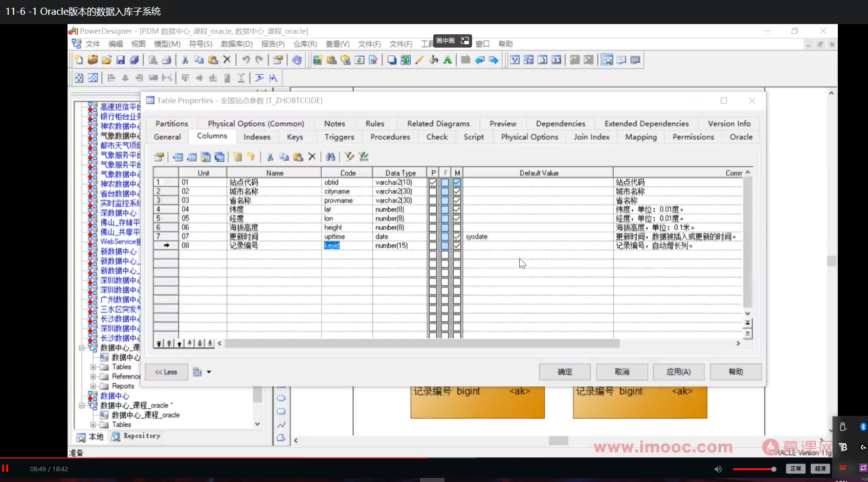Click the video volume speaker icon

(x=718, y=469)
